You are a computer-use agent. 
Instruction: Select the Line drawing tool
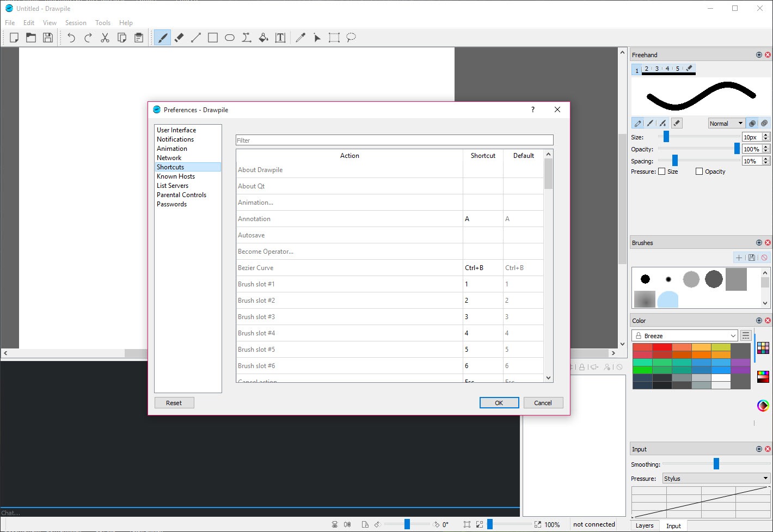point(196,38)
